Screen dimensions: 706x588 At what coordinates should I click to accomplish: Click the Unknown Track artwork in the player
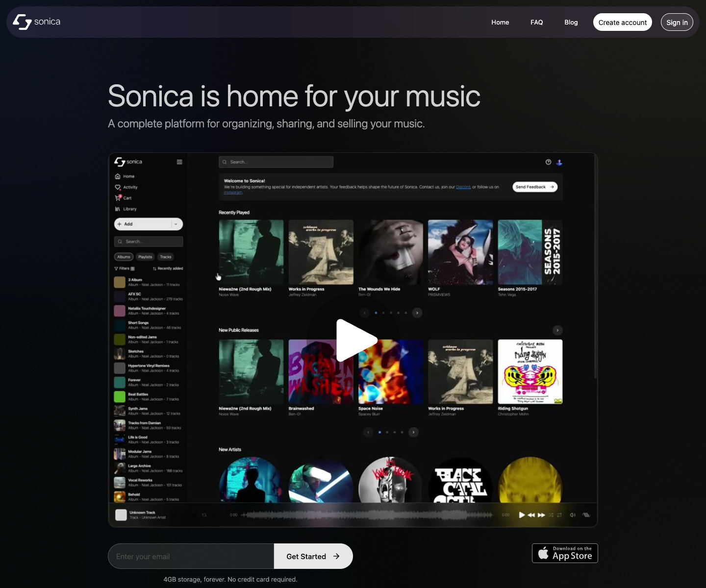[x=121, y=515]
